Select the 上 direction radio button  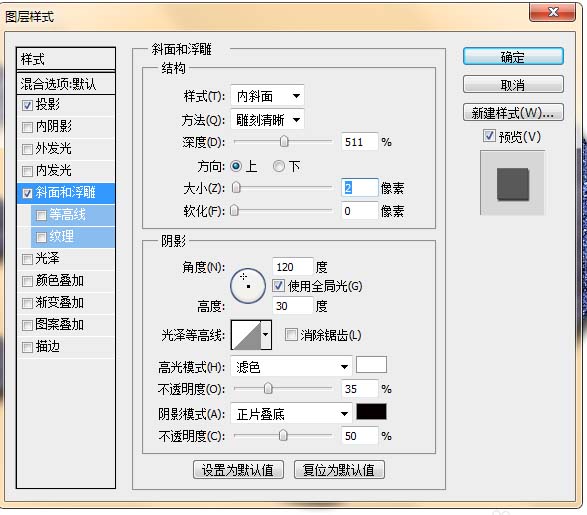pyautogui.click(x=236, y=166)
